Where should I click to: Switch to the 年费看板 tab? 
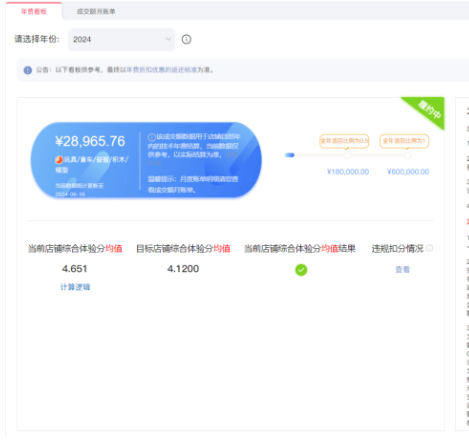34,12
